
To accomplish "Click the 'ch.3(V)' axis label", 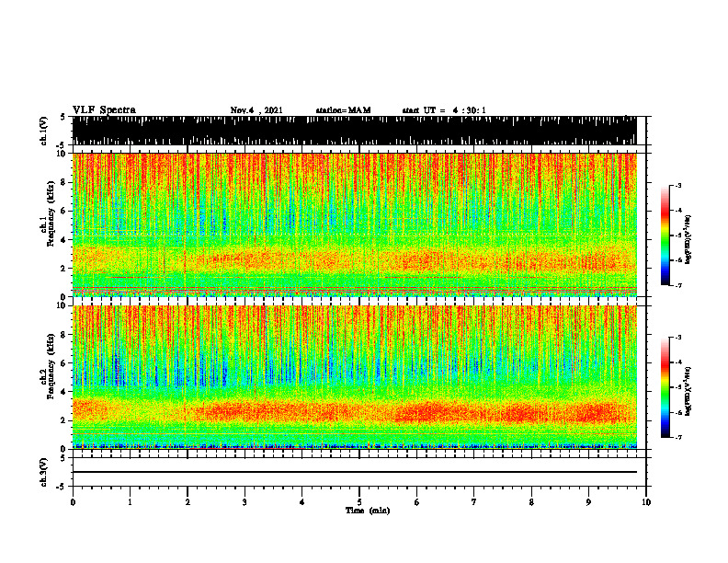I will point(44,472).
